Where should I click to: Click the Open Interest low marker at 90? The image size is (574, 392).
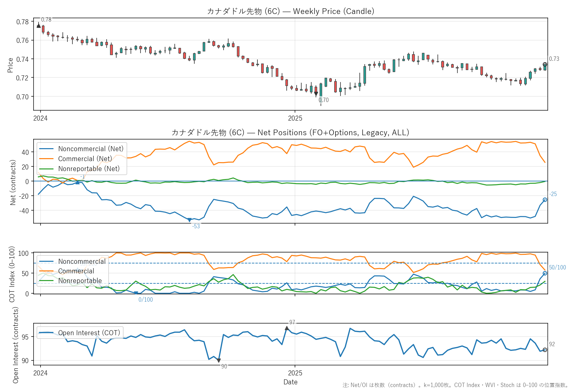click(x=219, y=360)
